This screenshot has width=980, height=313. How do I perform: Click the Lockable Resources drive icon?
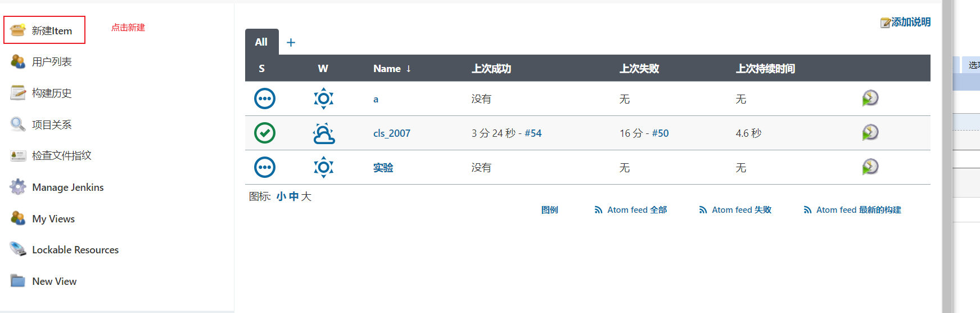18,249
